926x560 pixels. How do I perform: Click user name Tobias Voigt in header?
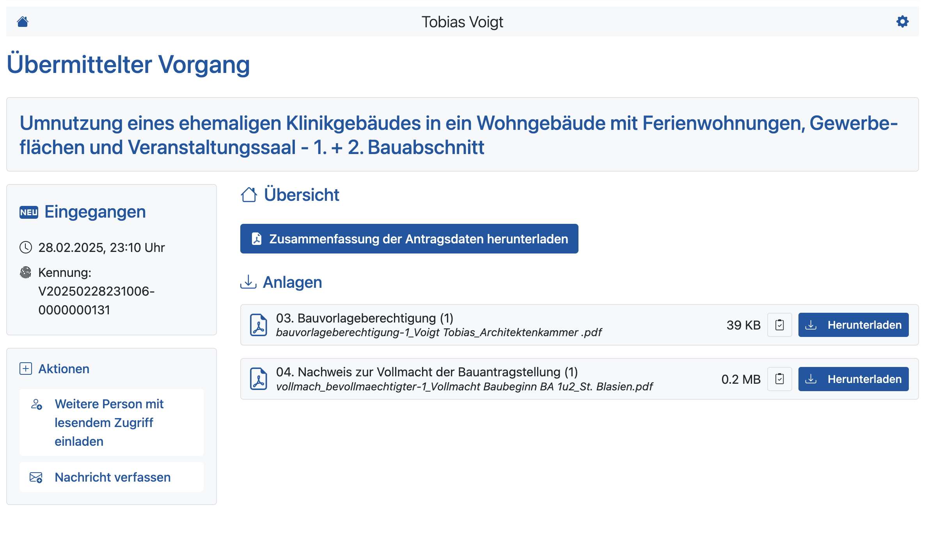[x=462, y=22]
